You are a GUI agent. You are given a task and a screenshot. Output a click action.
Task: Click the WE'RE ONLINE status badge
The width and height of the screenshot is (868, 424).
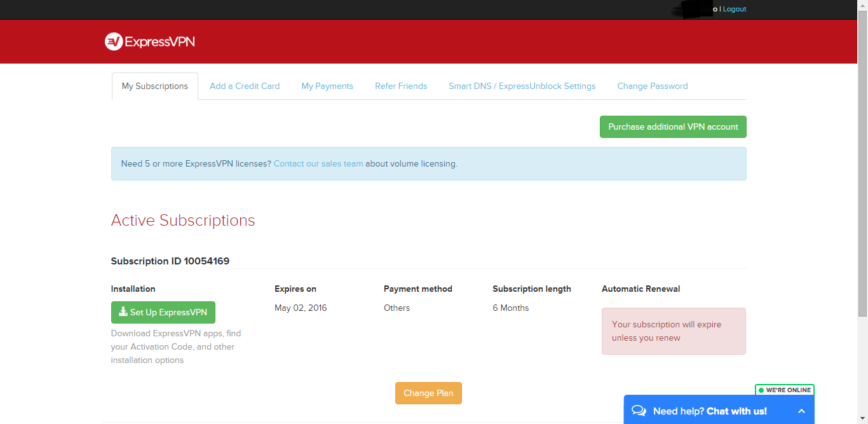tap(785, 390)
